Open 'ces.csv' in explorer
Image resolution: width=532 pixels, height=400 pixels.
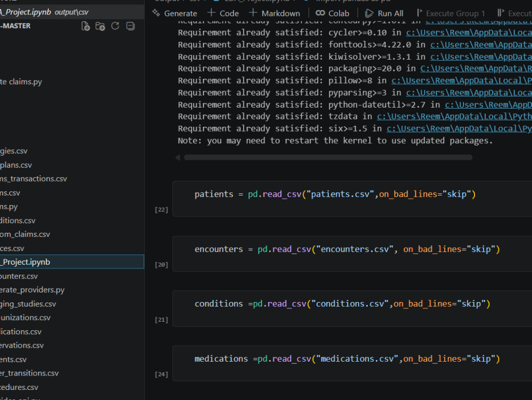(12, 248)
